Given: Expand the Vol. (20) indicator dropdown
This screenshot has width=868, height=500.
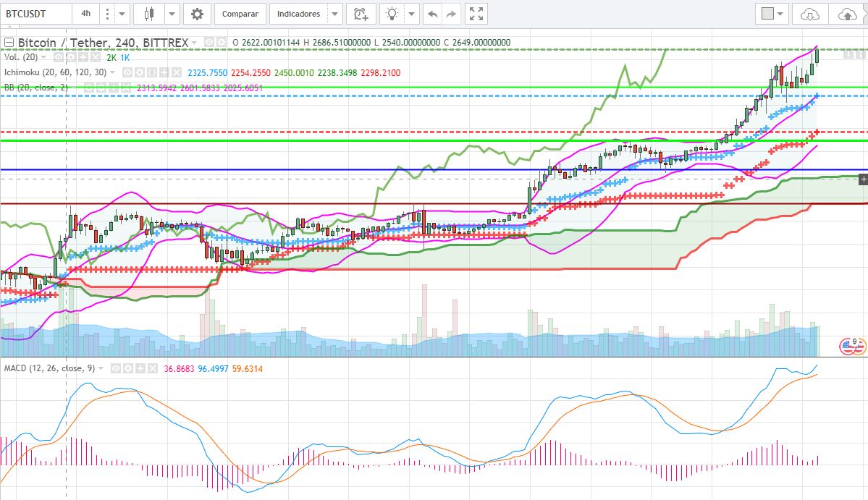Looking at the screenshot, I should 43,57.
